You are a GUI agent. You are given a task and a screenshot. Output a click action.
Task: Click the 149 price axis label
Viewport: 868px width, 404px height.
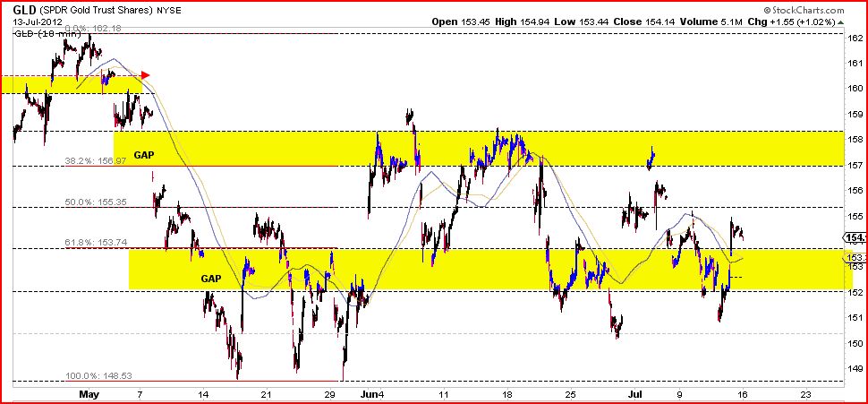[x=855, y=368]
